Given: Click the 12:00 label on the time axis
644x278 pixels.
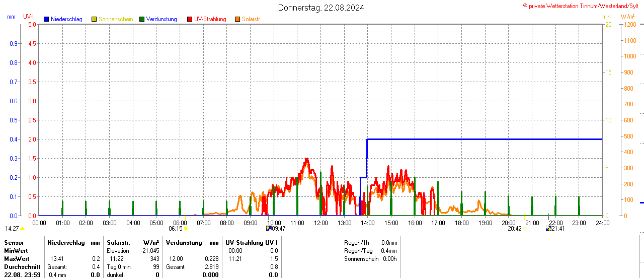Looking at the screenshot, I should tap(321, 223).
